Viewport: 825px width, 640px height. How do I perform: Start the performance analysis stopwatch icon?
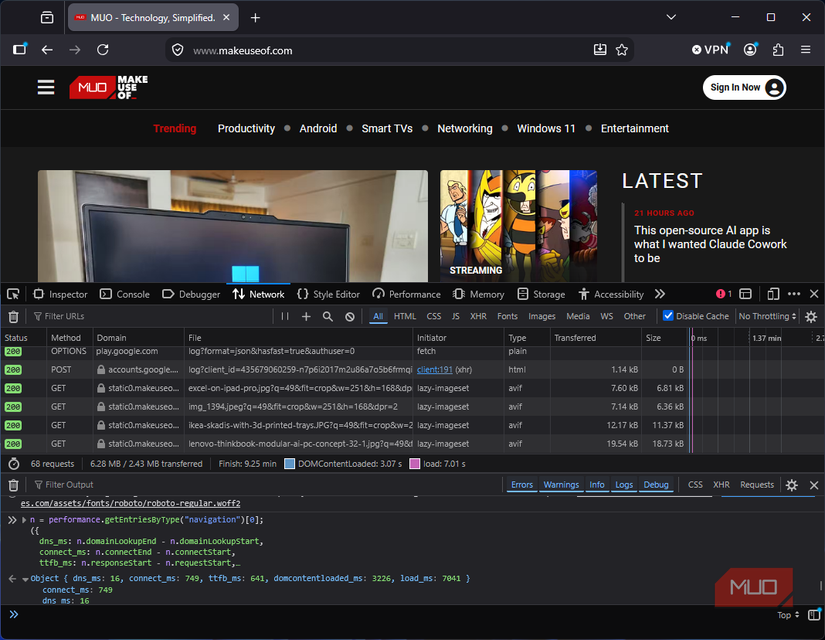14,464
